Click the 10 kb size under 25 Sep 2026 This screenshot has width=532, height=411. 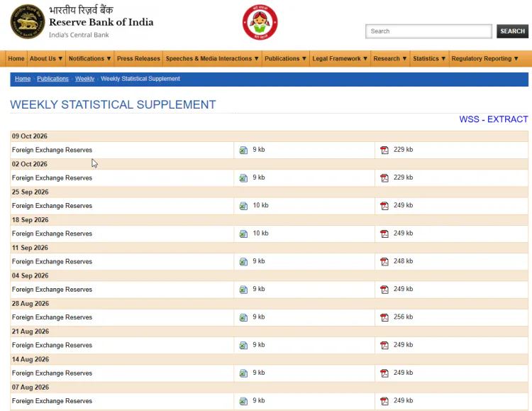point(260,205)
